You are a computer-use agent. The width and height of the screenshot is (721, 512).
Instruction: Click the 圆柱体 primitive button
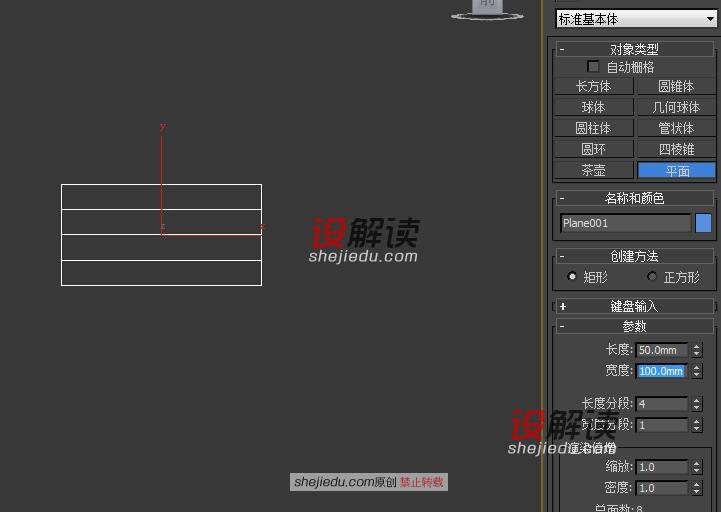(x=594, y=128)
